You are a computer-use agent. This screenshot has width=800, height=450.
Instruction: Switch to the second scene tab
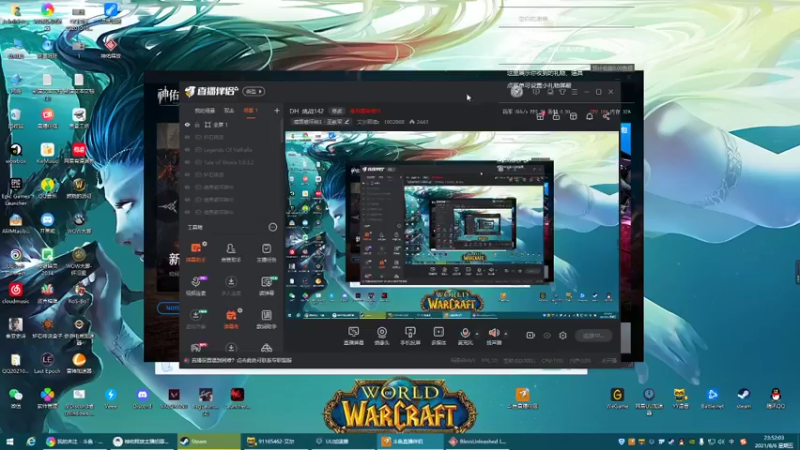[x=229, y=111]
